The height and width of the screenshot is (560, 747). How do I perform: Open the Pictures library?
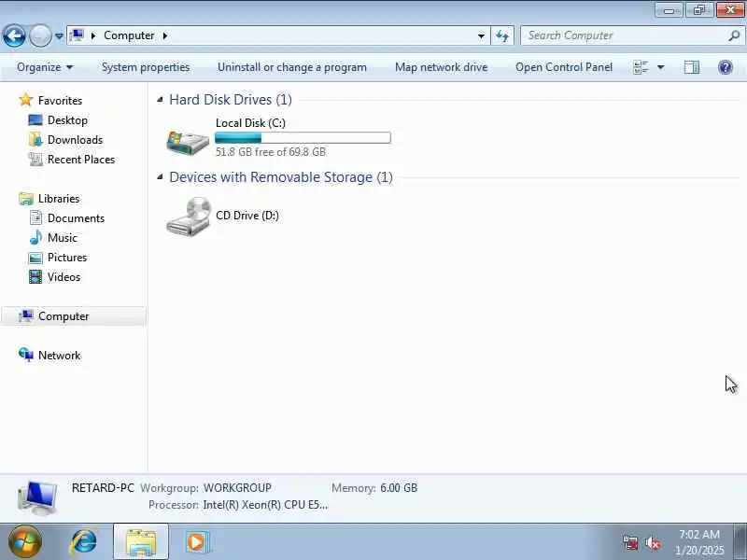click(x=67, y=258)
